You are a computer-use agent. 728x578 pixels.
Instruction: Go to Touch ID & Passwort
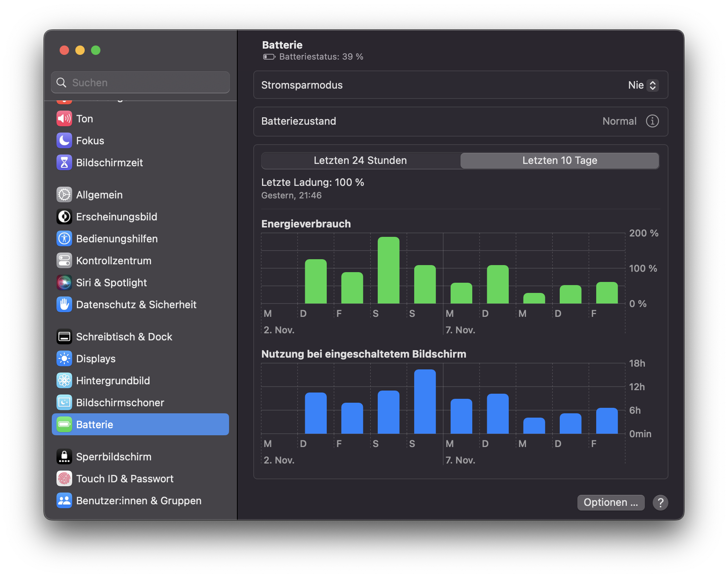coord(140,479)
